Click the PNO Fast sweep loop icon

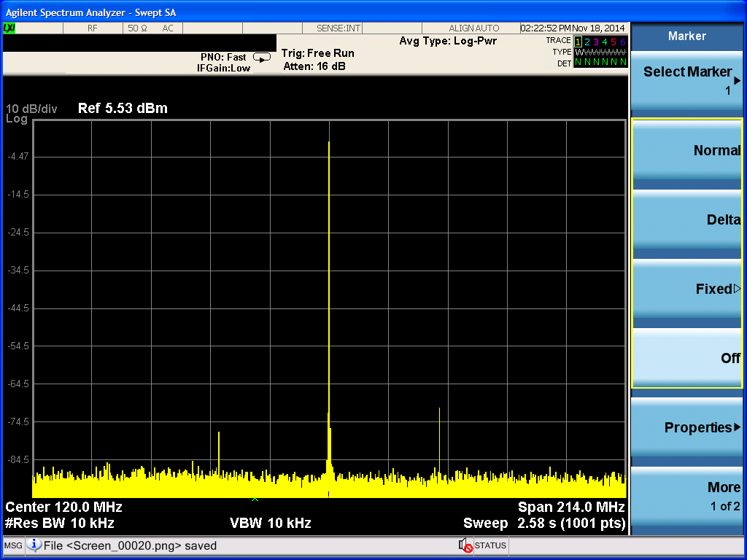[262, 58]
